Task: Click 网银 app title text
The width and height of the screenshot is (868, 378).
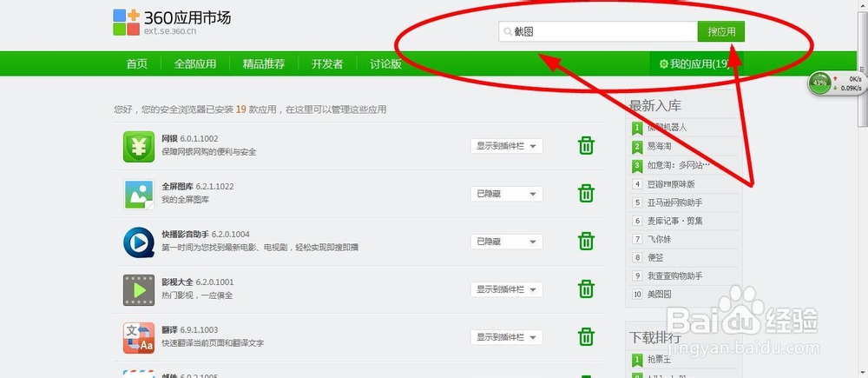Action: 169,138
